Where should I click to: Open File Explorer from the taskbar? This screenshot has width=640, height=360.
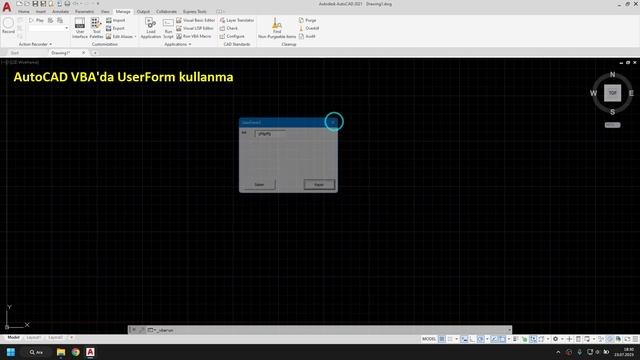coord(61,352)
